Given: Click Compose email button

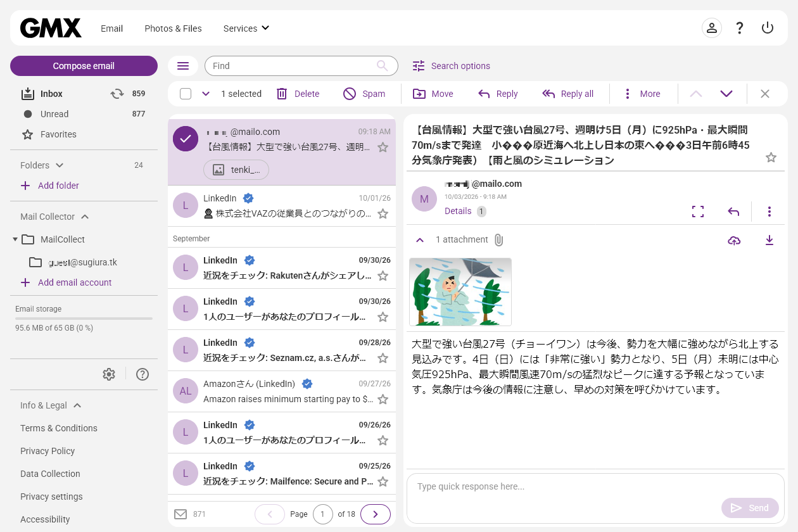Looking at the screenshot, I should 84,66.
